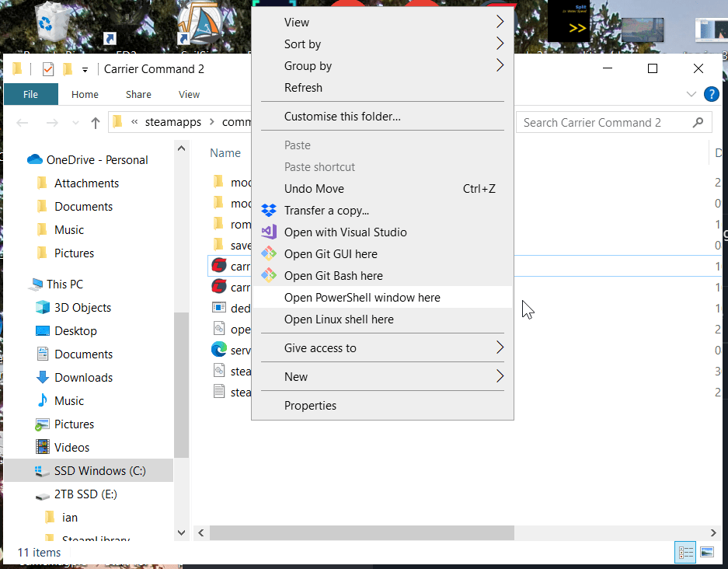Click the Up arrow navigation button
The width and height of the screenshot is (728, 569).
pyautogui.click(x=96, y=123)
